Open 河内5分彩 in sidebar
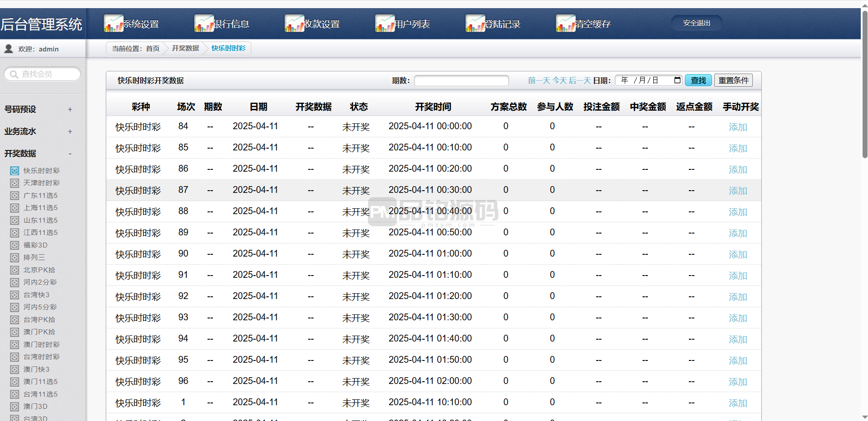This screenshot has width=868, height=421. click(40, 307)
